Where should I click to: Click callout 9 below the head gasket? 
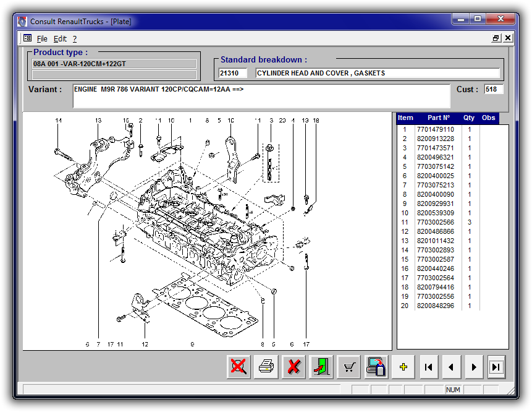click(192, 345)
